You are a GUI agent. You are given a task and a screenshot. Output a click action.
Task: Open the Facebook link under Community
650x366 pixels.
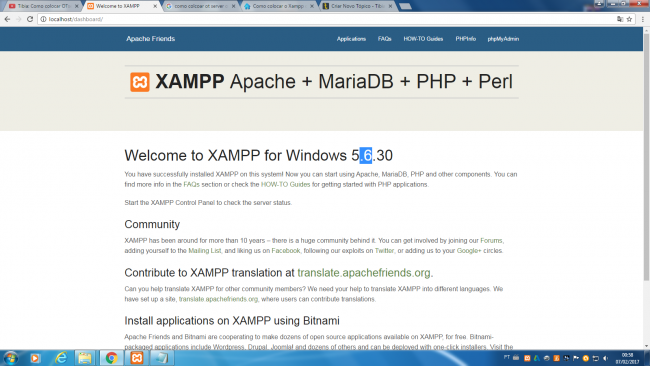286,251
